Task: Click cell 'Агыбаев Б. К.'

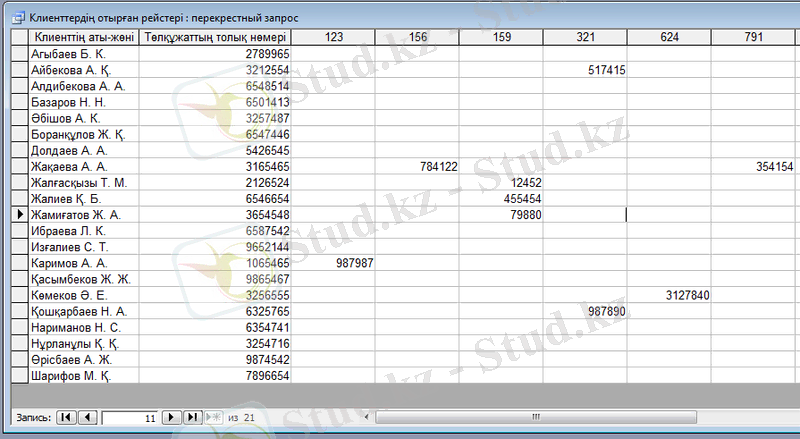Action: pyautogui.click(x=84, y=54)
